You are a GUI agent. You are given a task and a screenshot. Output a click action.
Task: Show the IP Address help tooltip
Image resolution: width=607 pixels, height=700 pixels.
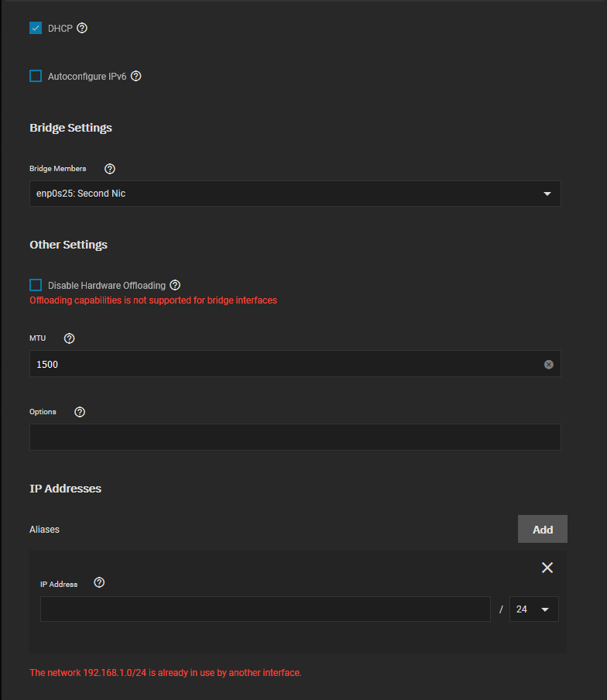[x=100, y=582]
